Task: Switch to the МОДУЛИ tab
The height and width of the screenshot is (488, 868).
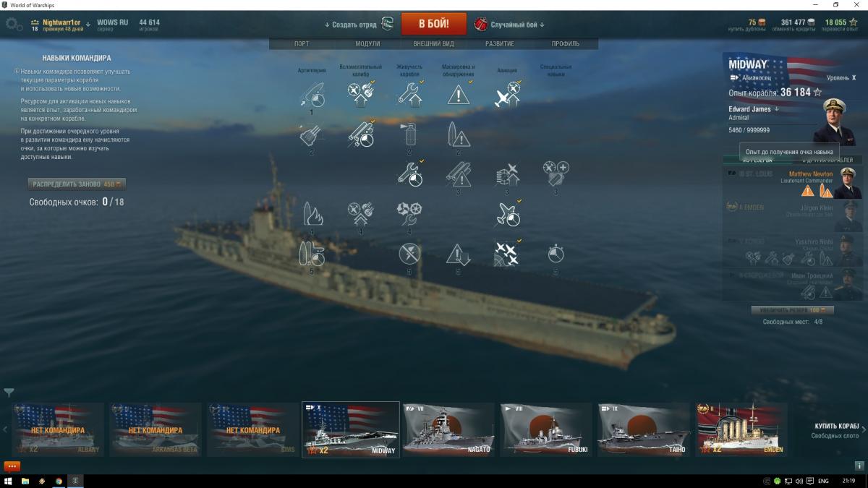Action: point(367,44)
